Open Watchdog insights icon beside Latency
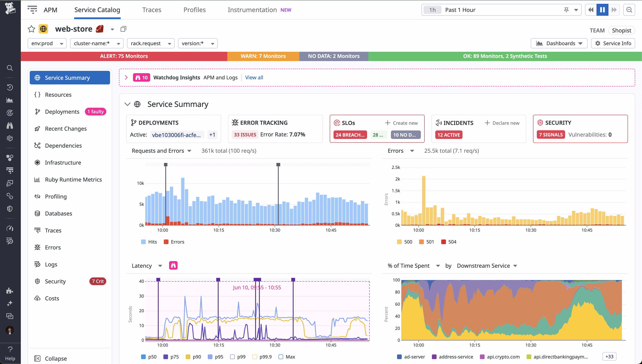This screenshot has height=364, width=642. (173, 265)
